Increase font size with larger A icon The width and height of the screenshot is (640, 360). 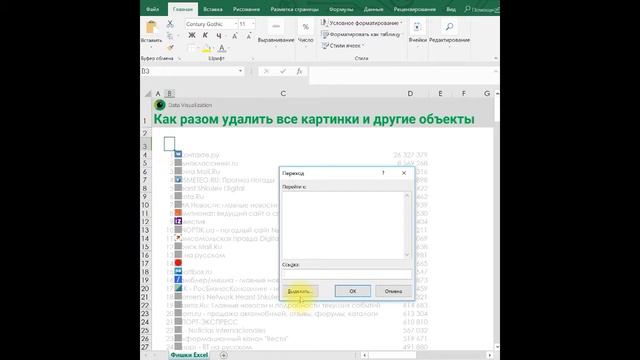[235, 36]
